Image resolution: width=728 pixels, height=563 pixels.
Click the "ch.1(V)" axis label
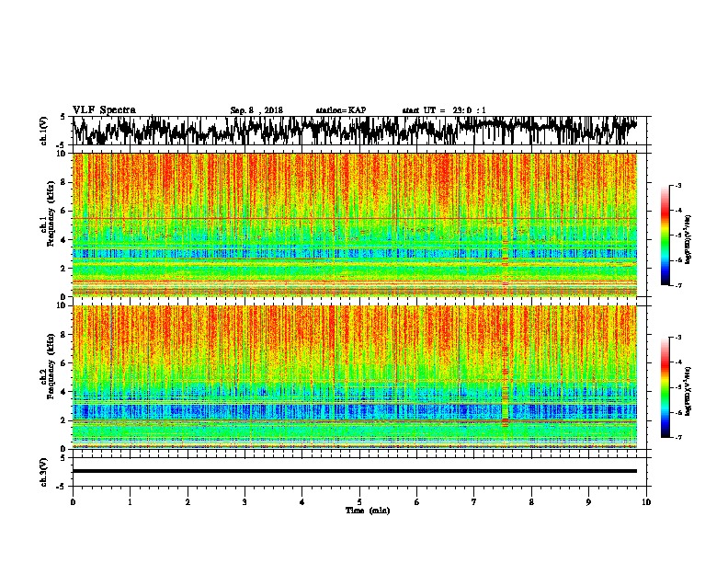click(43, 131)
